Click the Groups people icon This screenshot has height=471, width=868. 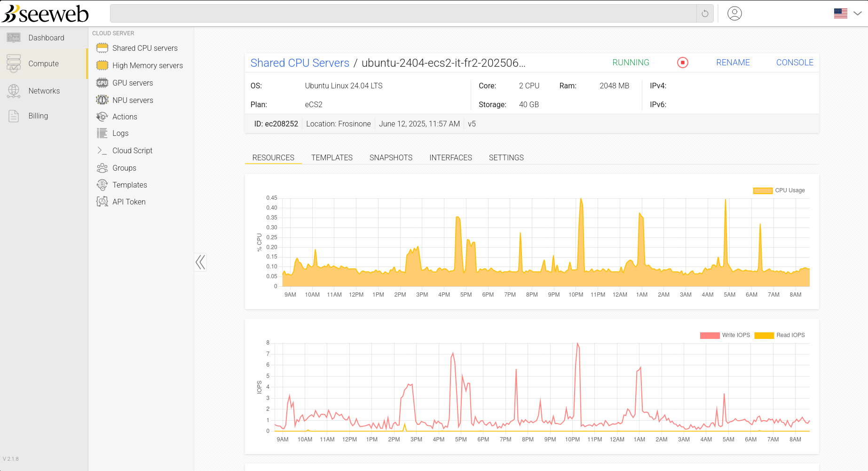(x=102, y=168)
